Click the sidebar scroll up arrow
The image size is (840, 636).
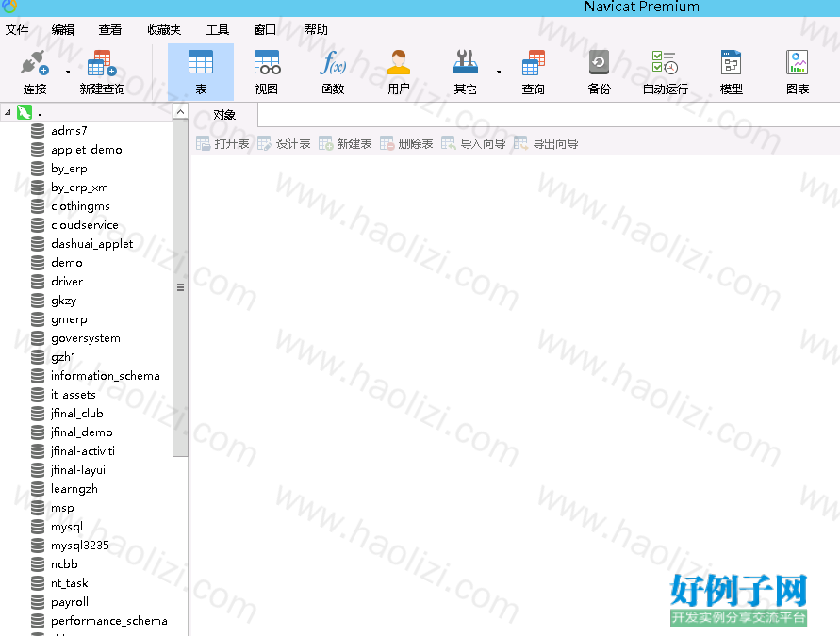click(x=180, y=112)
